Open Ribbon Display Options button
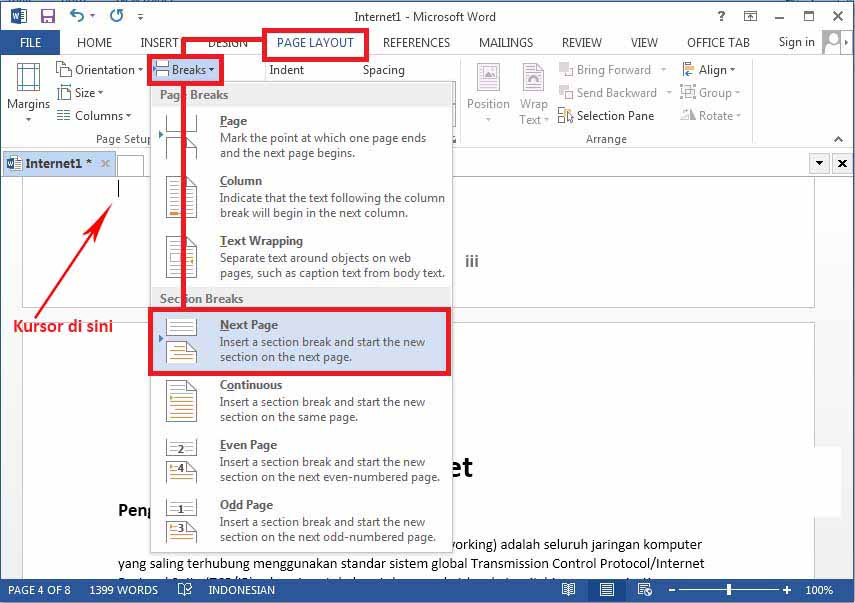 point(750,16)
